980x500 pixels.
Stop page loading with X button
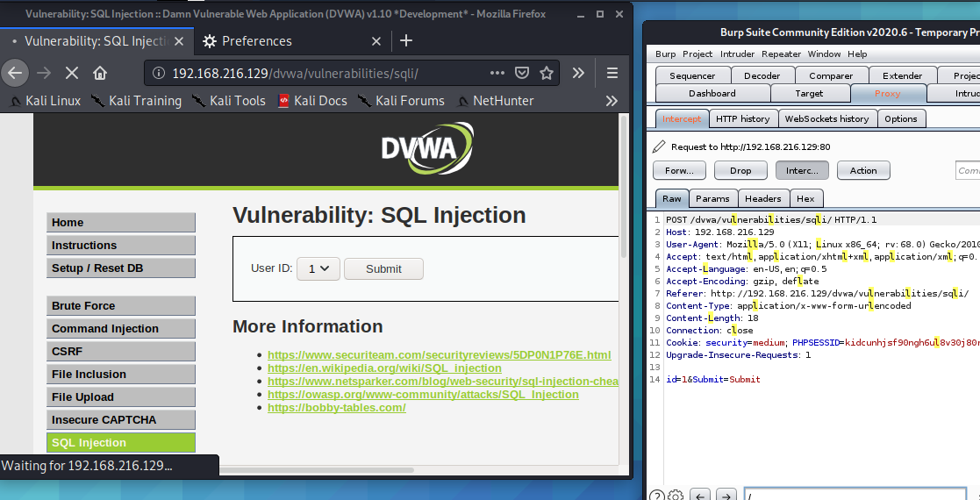(72, 73)
